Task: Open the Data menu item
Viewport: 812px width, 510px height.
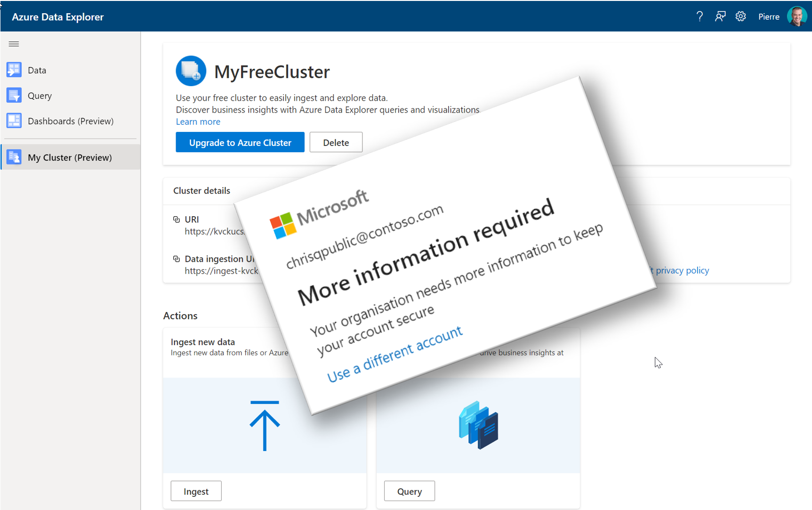Action: [x=71, y=70]
